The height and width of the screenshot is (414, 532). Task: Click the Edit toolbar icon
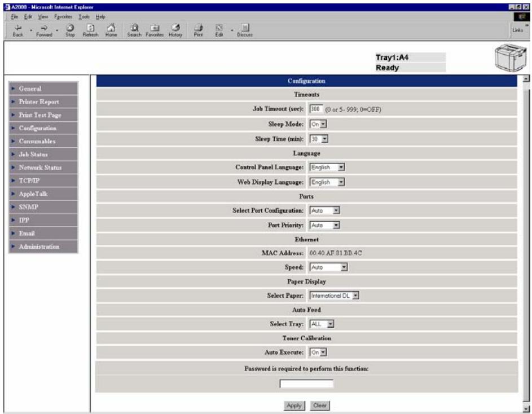pos(219,30)
